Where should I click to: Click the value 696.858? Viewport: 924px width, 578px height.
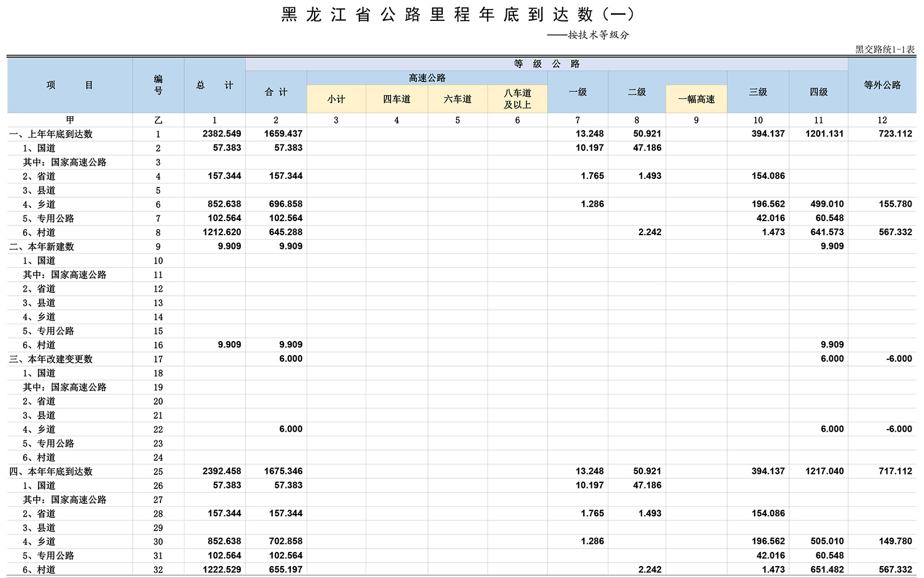click(x=286, y=204)
